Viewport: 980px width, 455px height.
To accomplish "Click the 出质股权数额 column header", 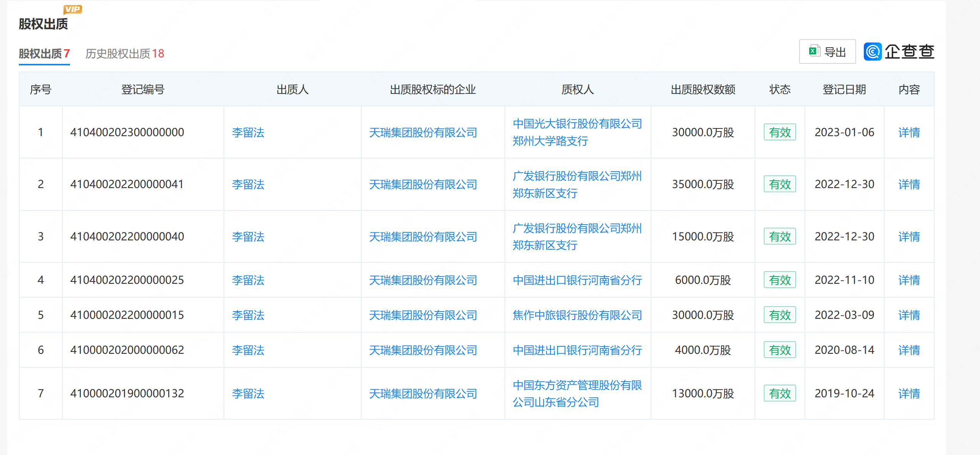I will click(x=703, y=89).
